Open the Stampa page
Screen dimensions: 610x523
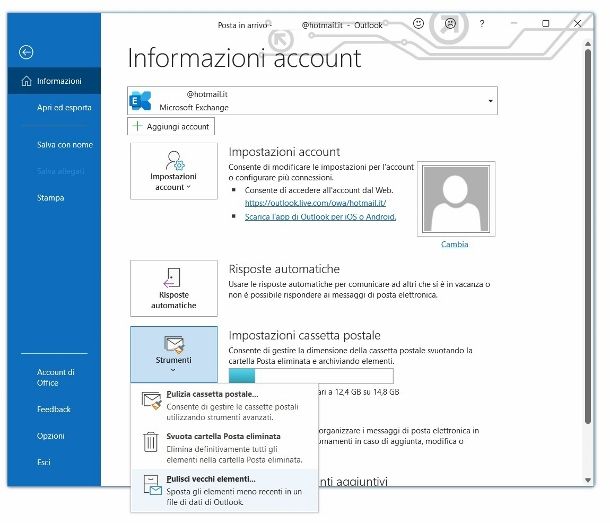(51, 198)
